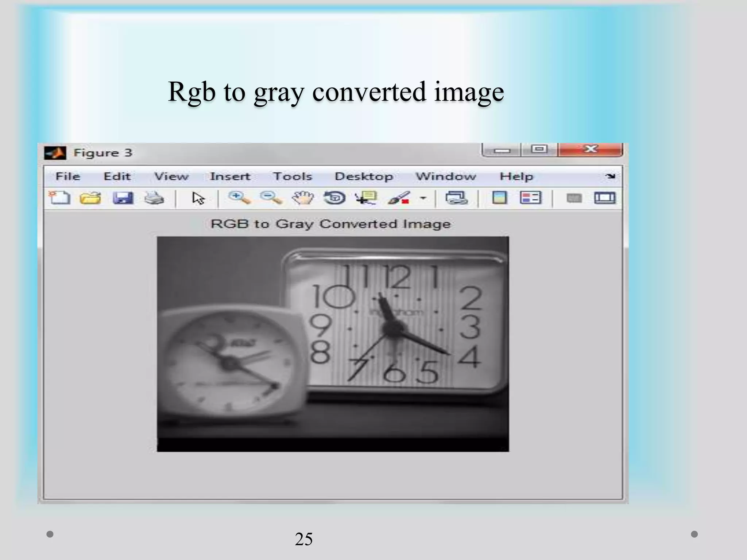Open the File menu
Image resolution: width=747 pixels, height=560 pixels.
(x=68, y=176)
